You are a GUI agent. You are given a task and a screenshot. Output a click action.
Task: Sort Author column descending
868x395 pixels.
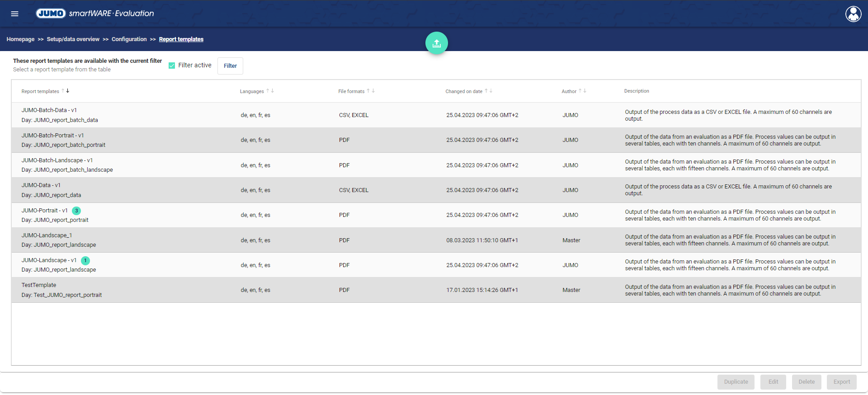pos(585,91)
